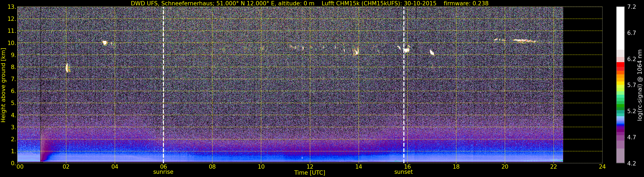Screen dimensions: 644x177
Task: Click the firmware: 0.238 text in title
Action: [466, 3]
